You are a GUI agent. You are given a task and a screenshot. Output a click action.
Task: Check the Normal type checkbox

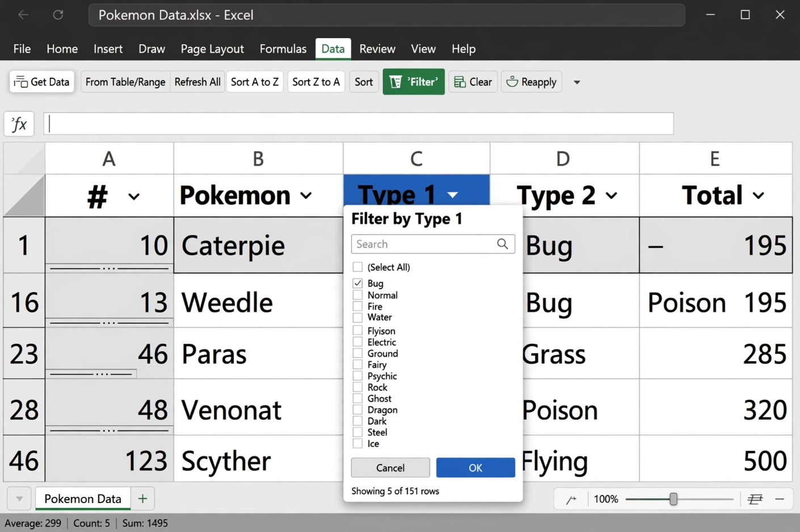pos(357,295)
